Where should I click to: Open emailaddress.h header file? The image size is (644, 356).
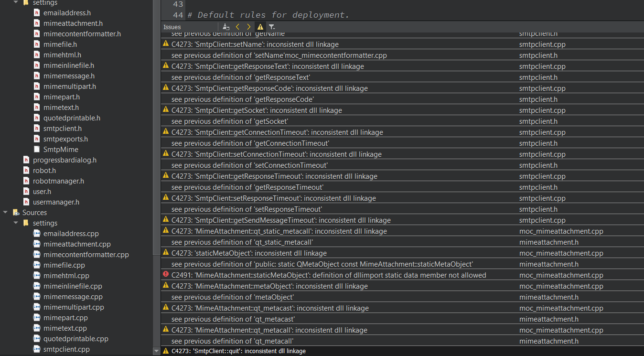coord(67,13)
